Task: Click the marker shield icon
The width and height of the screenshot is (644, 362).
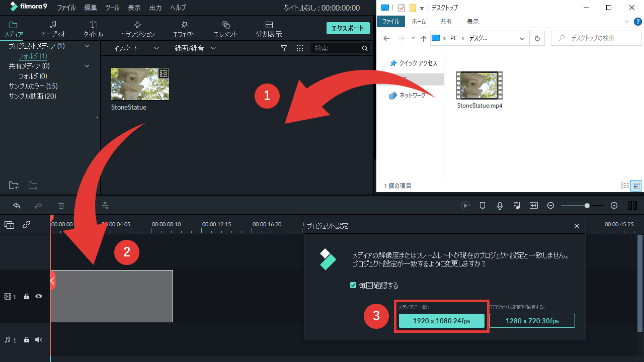Action: [482, 206]
